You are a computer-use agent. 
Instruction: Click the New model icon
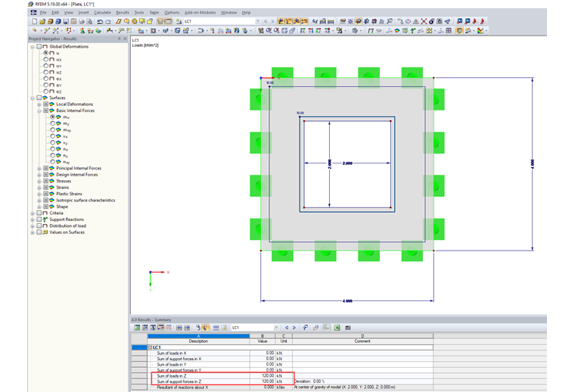[x=35, y=21]
